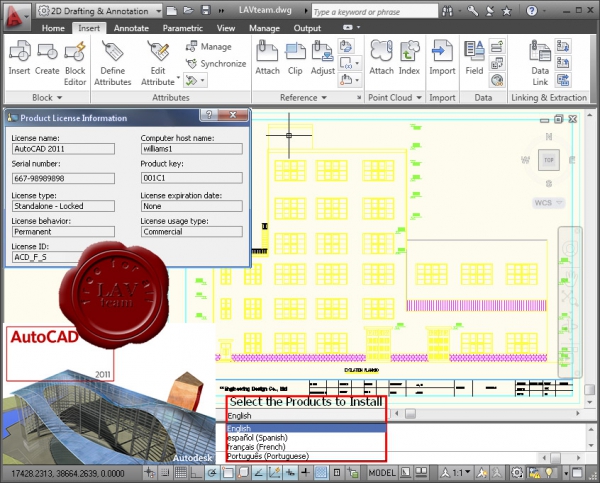Toggle Object Snap in status bar
Viewport: 600px width, 483px height.
coord(228,473)
